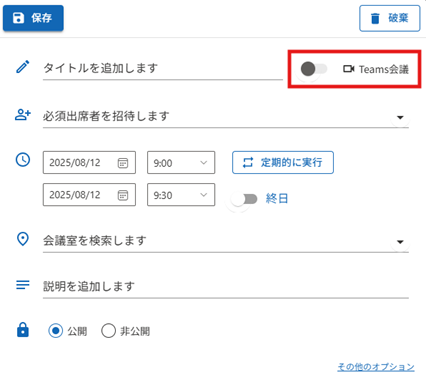Image resolution: width=426 pixels, height=372 pixels.
Task: Open the start date calendar picker icon
Action: pos(123,163)
